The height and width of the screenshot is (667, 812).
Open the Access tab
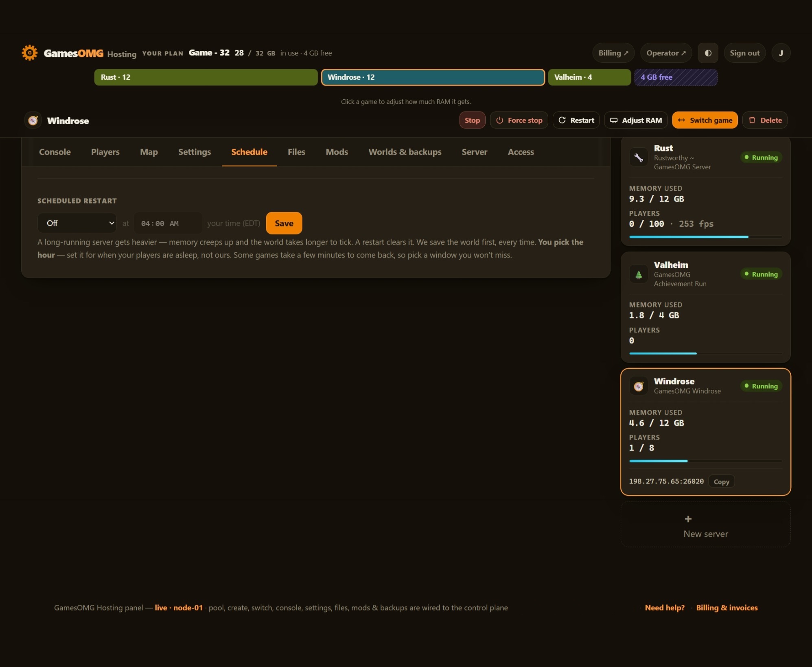coord(521,152)
